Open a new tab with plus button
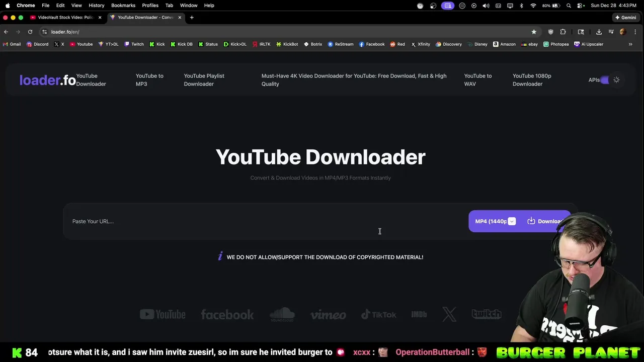The width and height of the screenshot is (644, 362). click(192, 18)
